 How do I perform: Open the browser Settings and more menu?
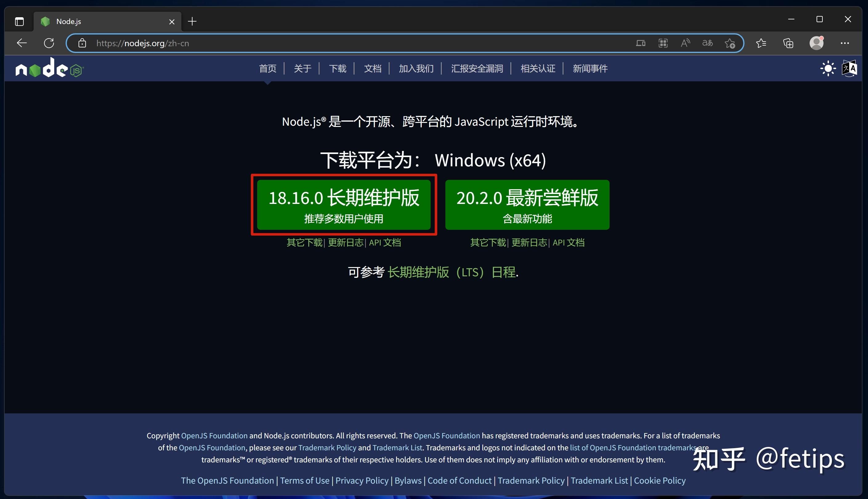tap(844, 43)
